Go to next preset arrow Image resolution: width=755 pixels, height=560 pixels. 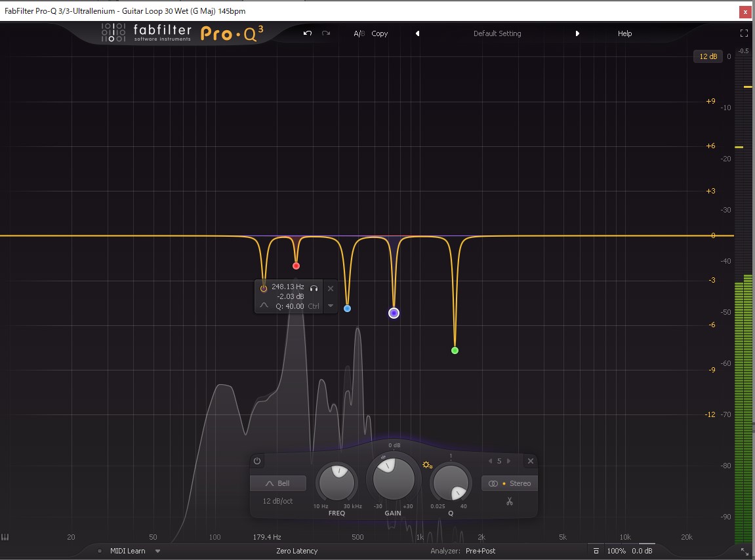[577, 33]
